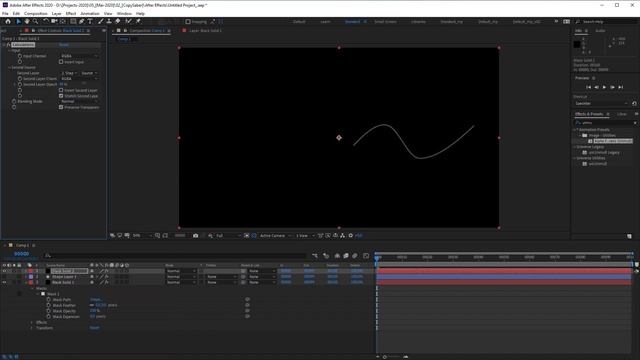Select the Type (T) tool

[90, 22]
